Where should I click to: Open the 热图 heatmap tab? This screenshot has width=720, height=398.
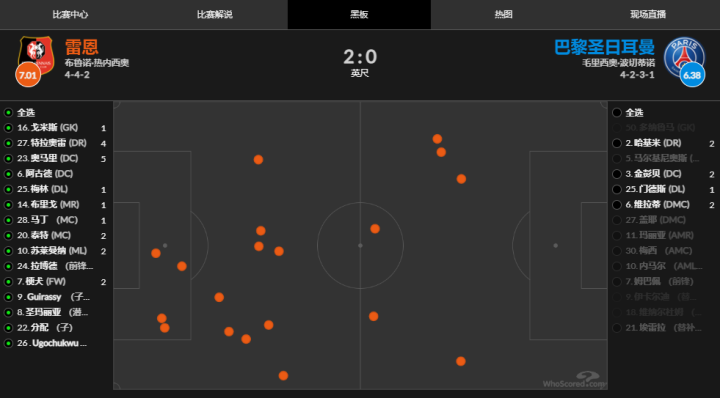(503, 15)
